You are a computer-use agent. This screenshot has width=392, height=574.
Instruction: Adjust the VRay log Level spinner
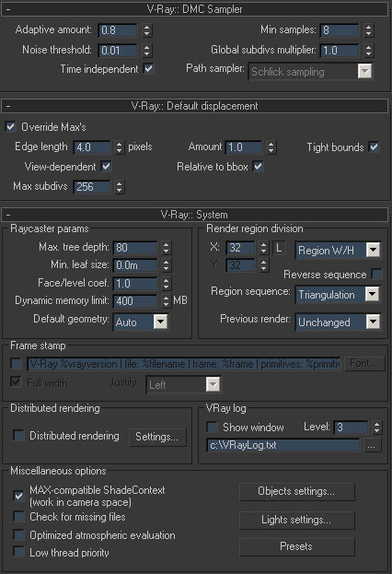click(376, 428)
